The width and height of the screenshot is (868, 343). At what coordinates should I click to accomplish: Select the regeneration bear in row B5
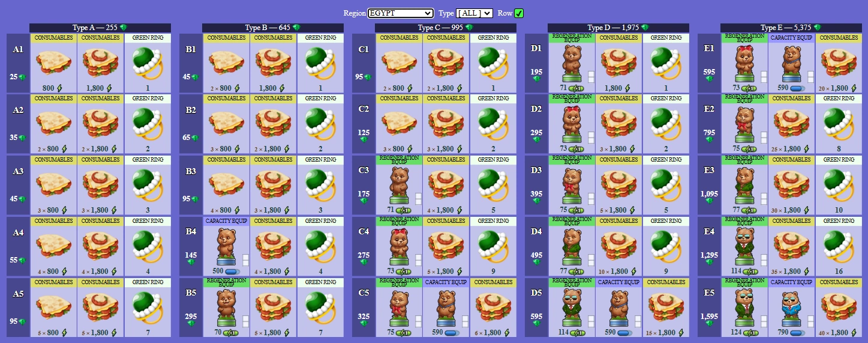(x=226, y=308)
